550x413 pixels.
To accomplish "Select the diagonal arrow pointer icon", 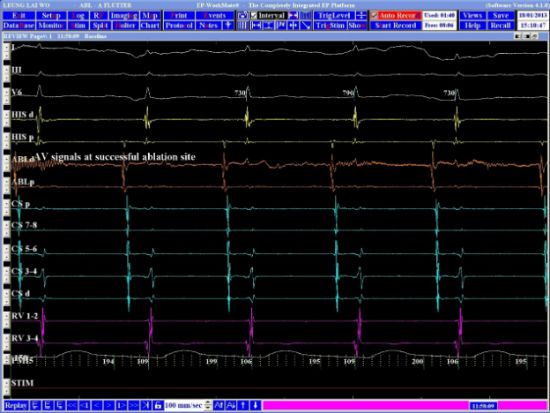I will point(306,26).
